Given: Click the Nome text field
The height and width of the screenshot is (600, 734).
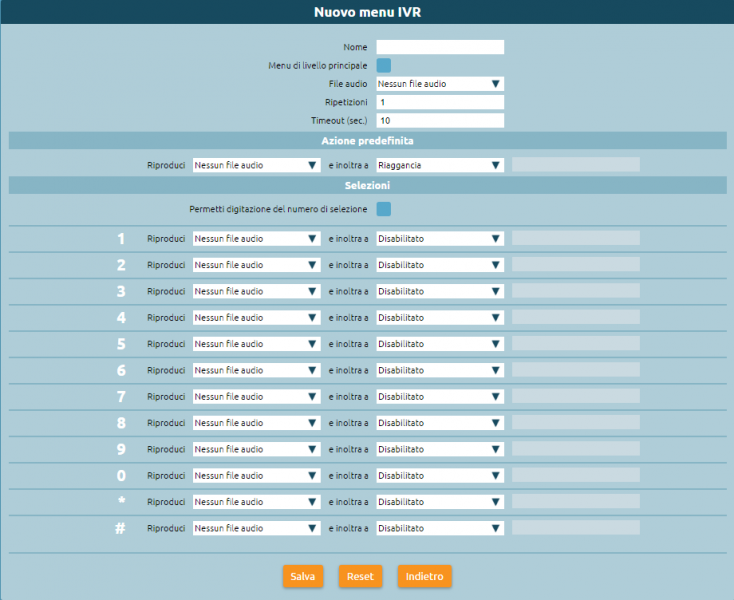Looking at the screenshot, I should [440, 47].
